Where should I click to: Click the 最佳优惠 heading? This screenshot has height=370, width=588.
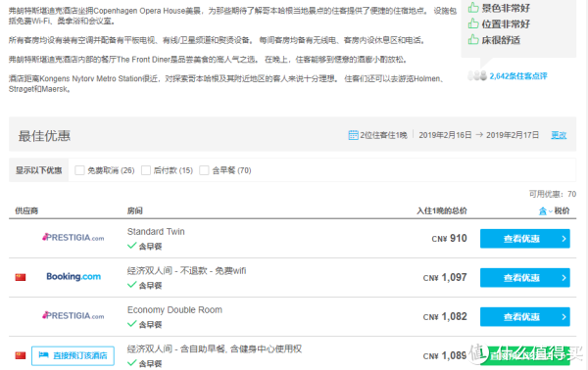(x=45, y=136)
